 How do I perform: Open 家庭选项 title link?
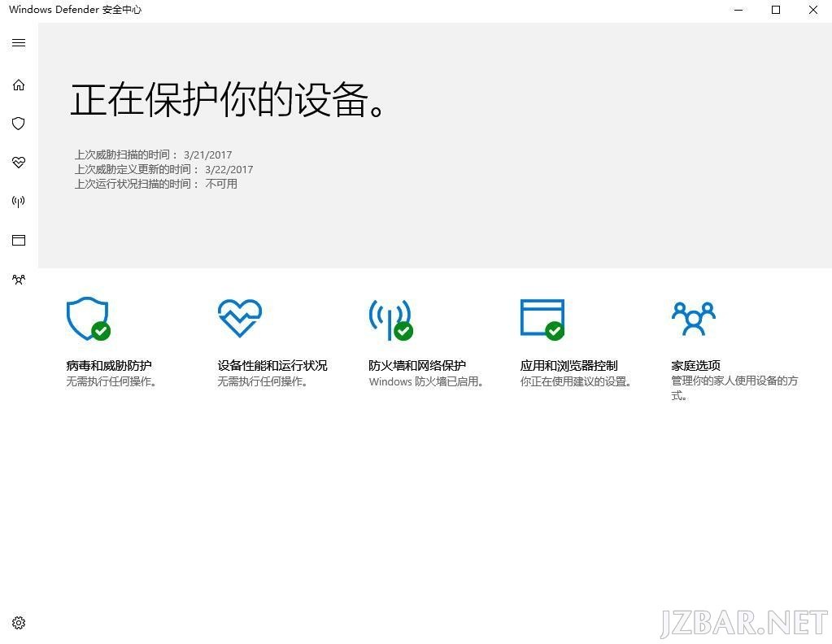click(x=695, y=365)
